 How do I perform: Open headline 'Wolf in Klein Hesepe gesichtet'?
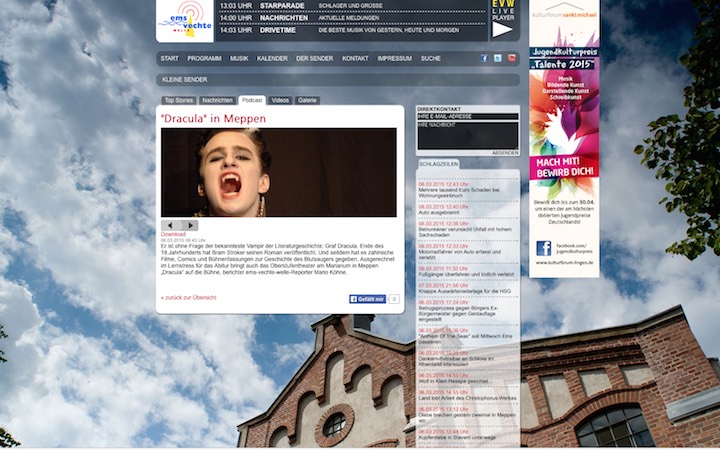tap(453, 381)
